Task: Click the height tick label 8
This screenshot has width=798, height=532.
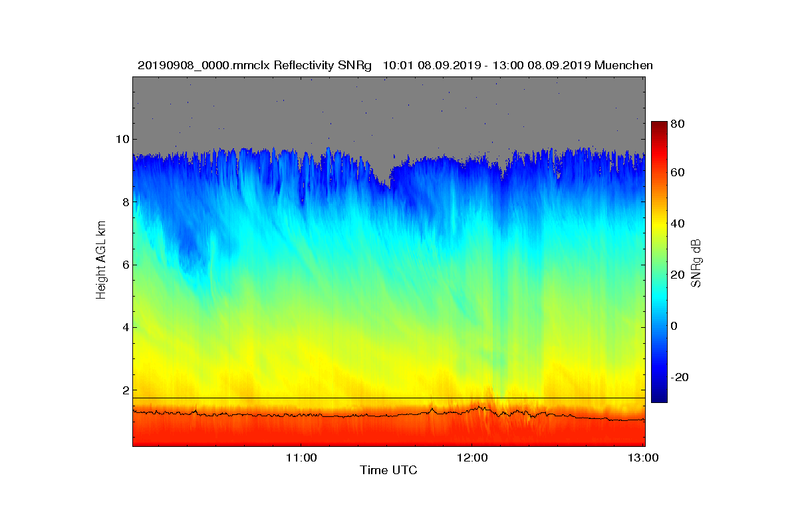Action: [x=124, y=201]
